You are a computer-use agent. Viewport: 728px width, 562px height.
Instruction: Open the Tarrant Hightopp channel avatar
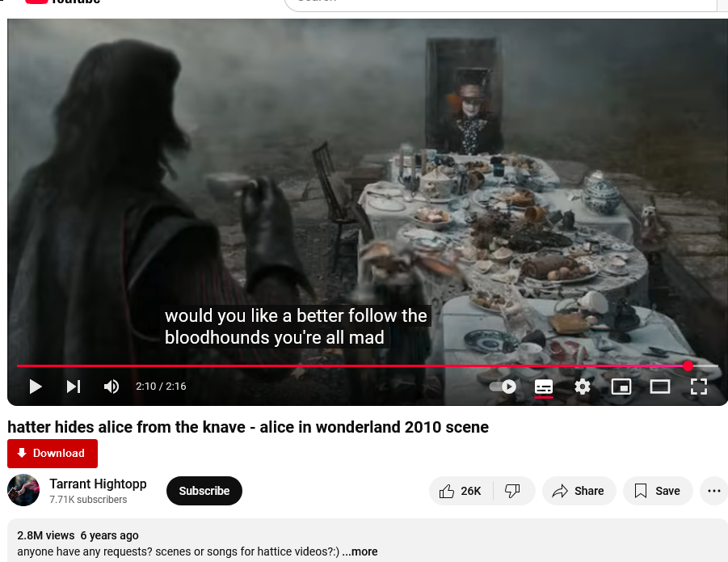[23, 490]
